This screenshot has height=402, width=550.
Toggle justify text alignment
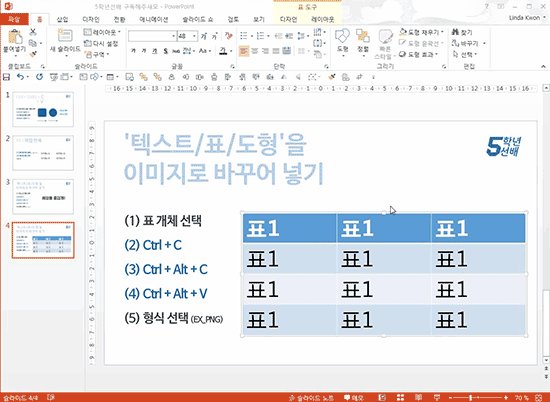coord(276,51)
